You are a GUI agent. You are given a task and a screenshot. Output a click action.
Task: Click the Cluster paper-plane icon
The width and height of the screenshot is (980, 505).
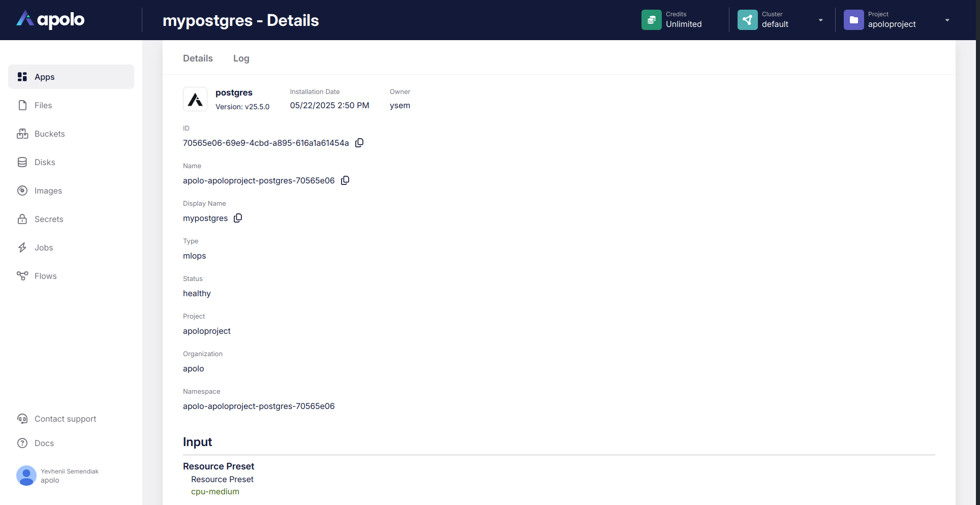(747, 20)
